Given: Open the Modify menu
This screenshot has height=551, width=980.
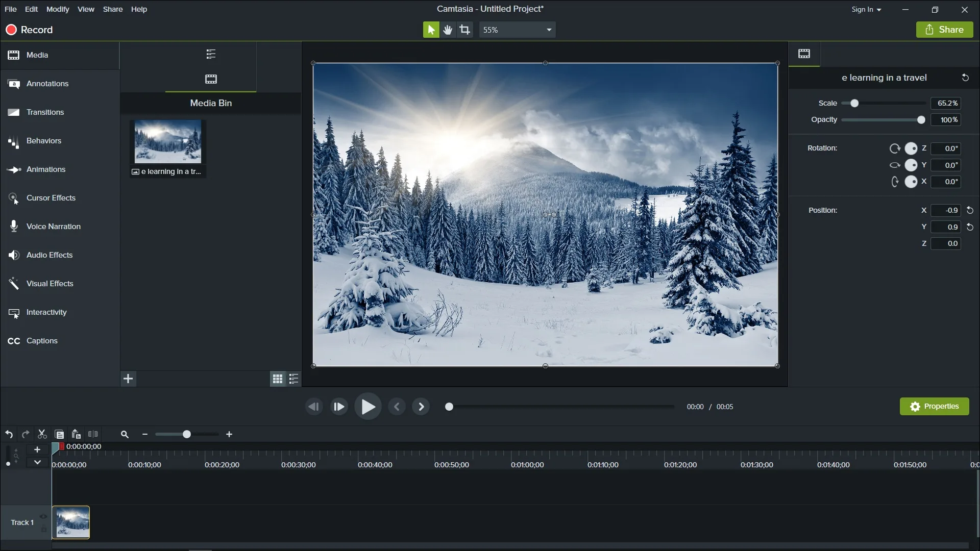Looking at the screenshot, I should coord(58,9).
